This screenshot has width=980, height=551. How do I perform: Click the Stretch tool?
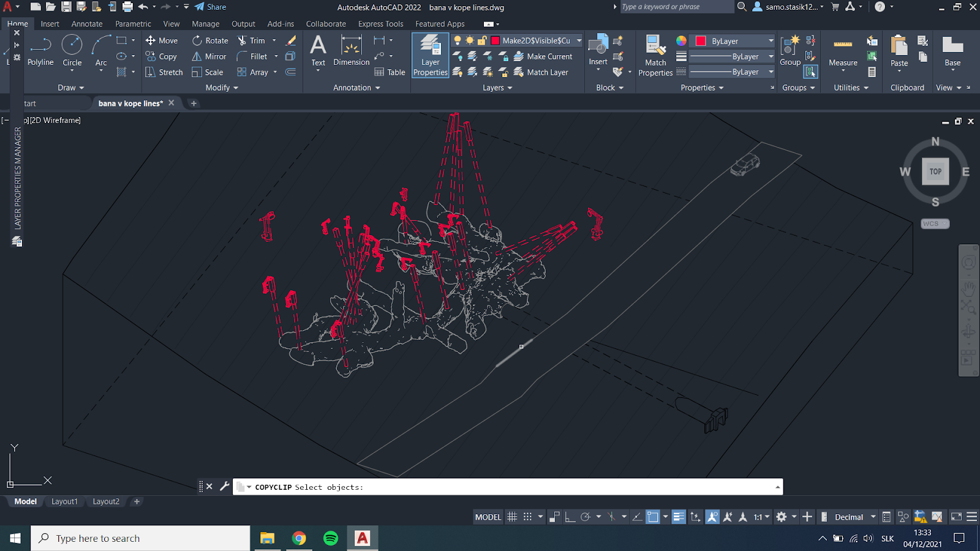coord(164,72)
